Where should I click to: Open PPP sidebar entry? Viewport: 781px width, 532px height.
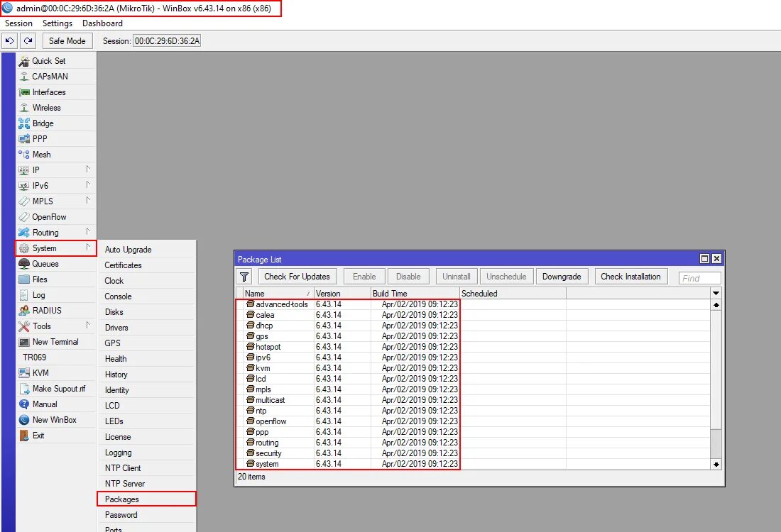[x=56, y=139]
